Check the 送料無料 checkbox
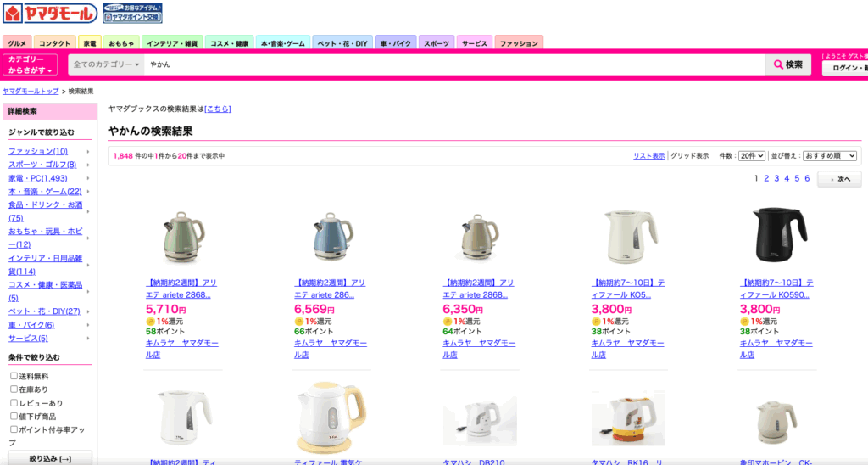This screenshot has width=868, height=465. tap(14, 376)
